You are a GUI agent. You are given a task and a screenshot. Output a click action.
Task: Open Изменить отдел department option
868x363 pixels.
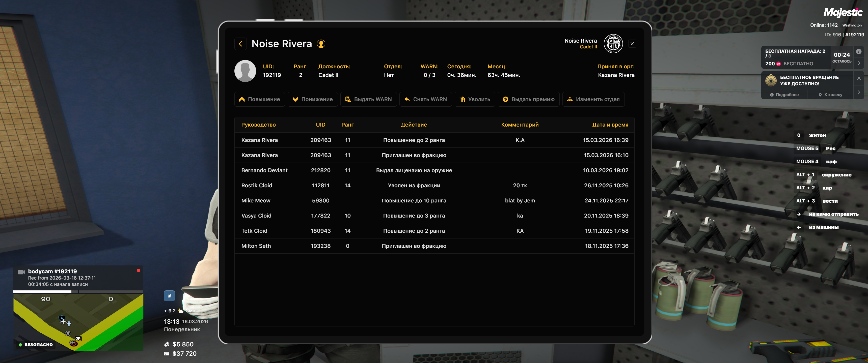[593, 99]
